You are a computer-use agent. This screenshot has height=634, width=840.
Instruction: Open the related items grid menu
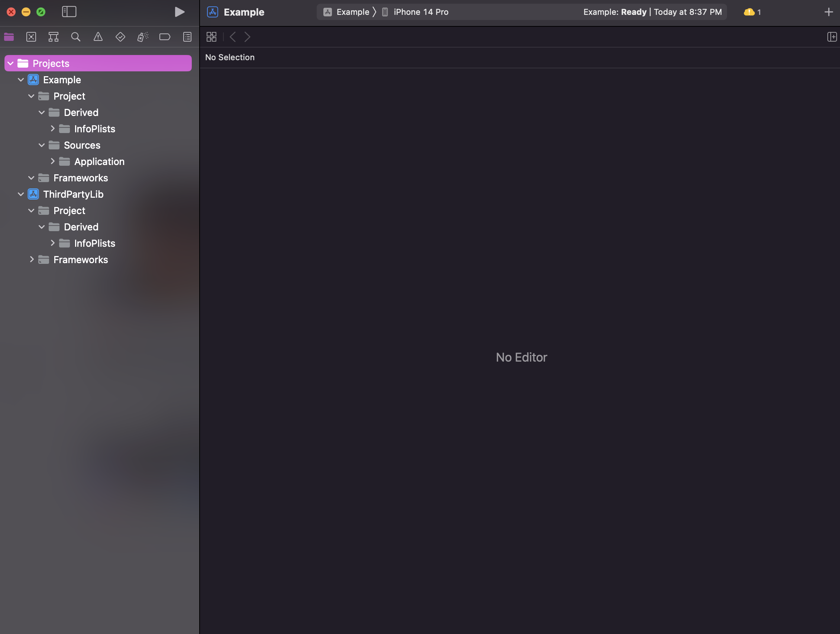pyautogui.click(x=211, y=37)
